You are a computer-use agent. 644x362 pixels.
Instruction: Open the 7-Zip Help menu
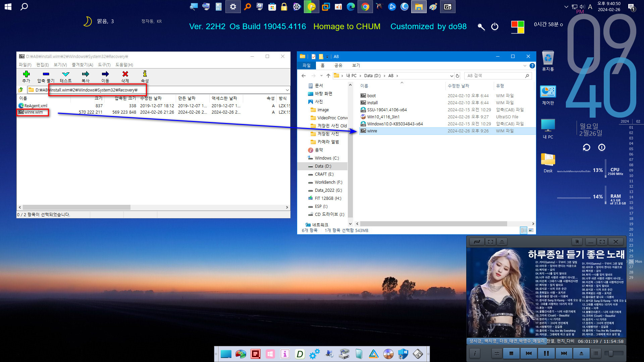[124, 65]
